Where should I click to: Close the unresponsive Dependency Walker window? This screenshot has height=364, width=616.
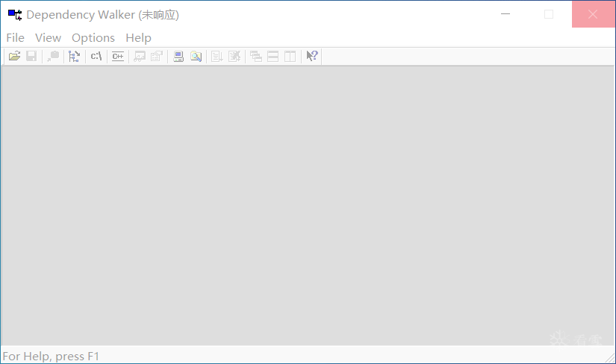click(593, 14)
